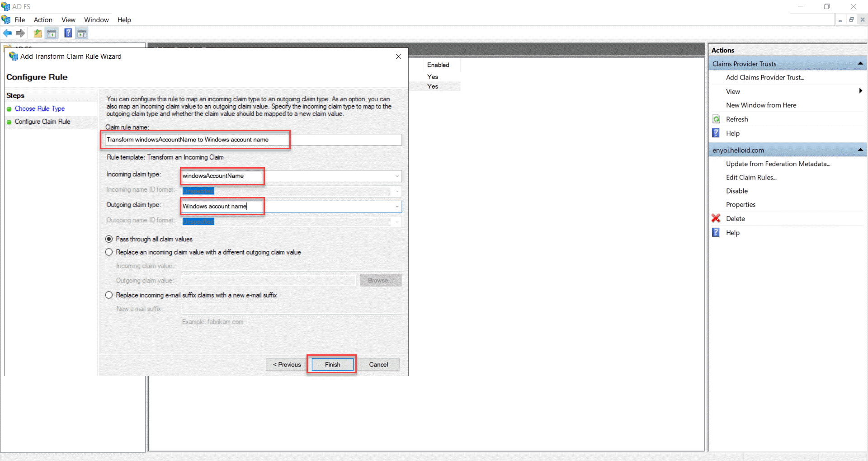Image resolution: width=868 pixels, height=461 pixels.
Task: Click New Window from Here action
Action: tap(761, 105)
